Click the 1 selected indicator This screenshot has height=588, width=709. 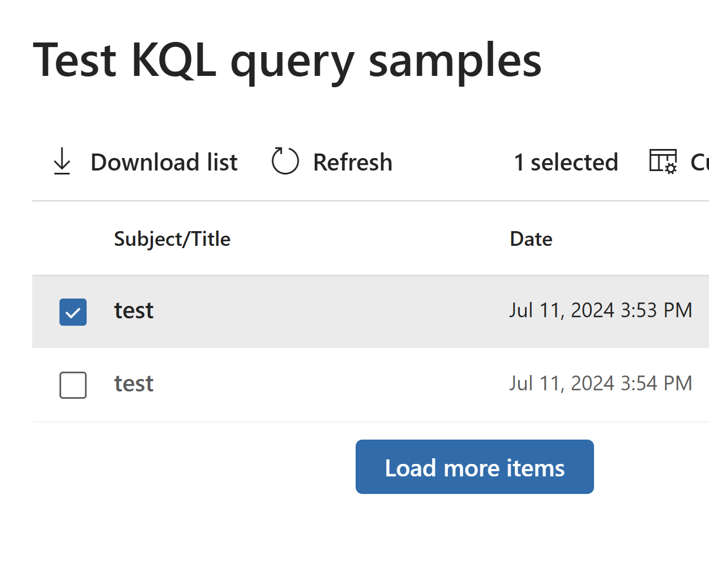(x=566, y=162)
